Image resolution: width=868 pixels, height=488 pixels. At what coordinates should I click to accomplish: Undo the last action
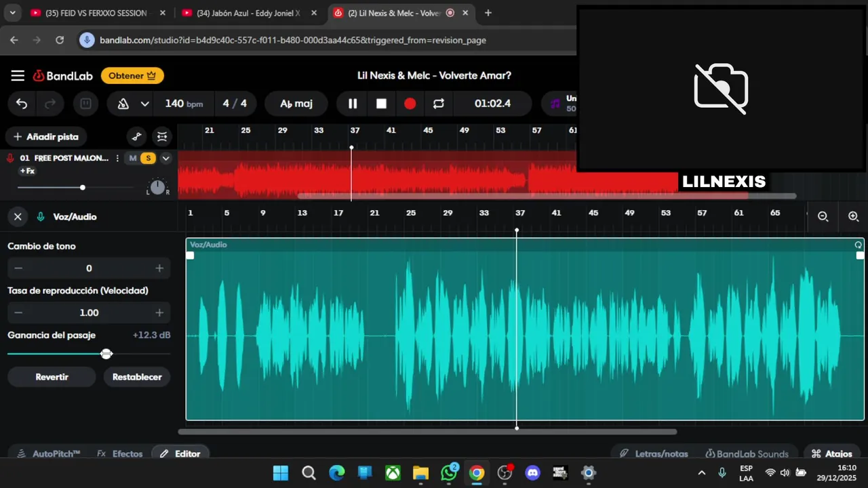click(x=22, y=104)
